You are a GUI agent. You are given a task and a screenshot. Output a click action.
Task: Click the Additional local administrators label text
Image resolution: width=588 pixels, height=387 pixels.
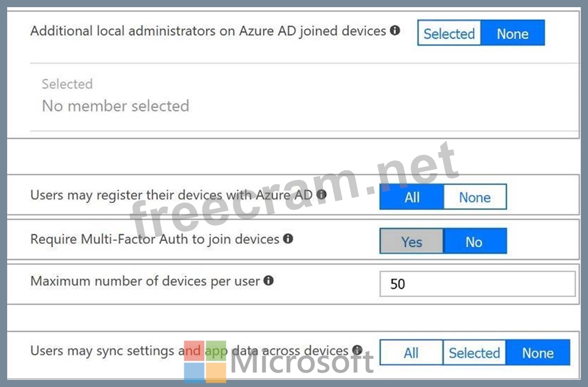(x=208, y=31)
